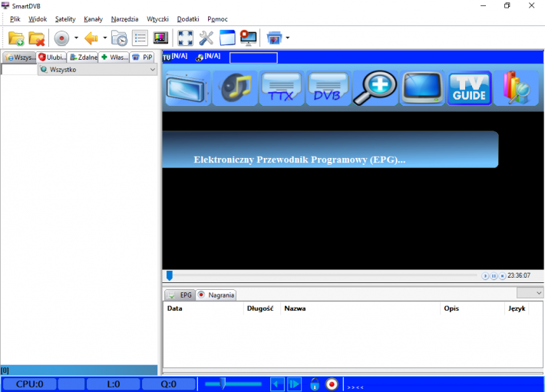Open settings with wrench and screwdriver icon
Image resolution: width=545 pixels, height=392 pixels.
click(206, 38)
